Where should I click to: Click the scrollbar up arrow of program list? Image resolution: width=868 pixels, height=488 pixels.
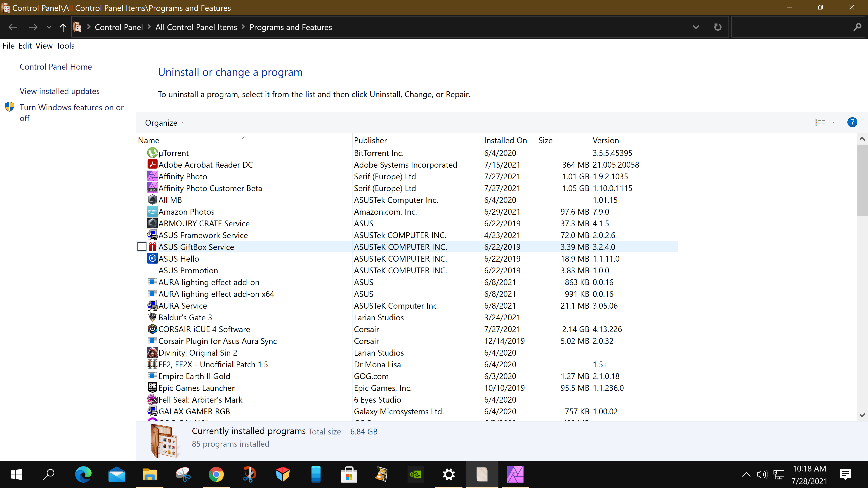862,138
